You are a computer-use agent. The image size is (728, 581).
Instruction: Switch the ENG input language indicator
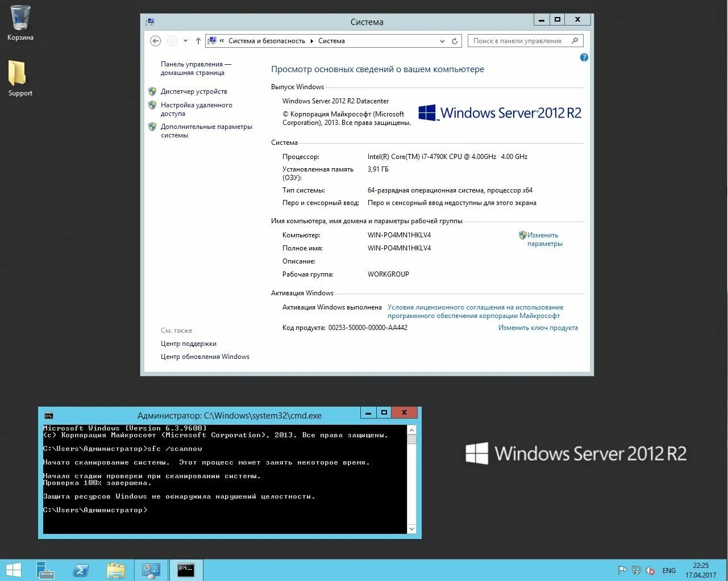tap(669, 570)
